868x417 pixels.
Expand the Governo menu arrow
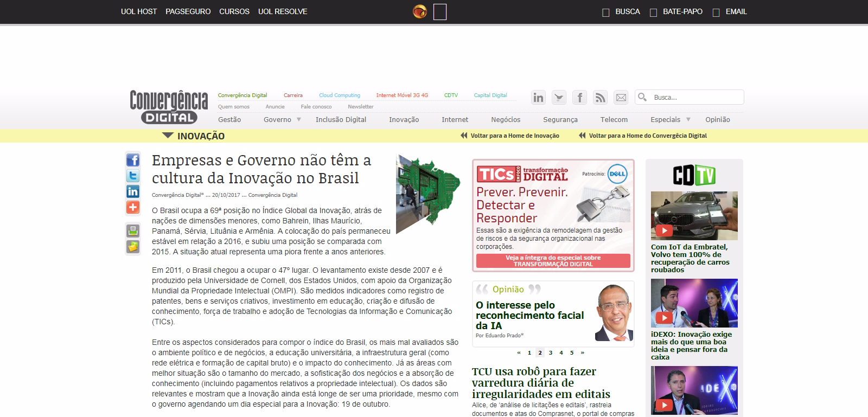point(298,119)
